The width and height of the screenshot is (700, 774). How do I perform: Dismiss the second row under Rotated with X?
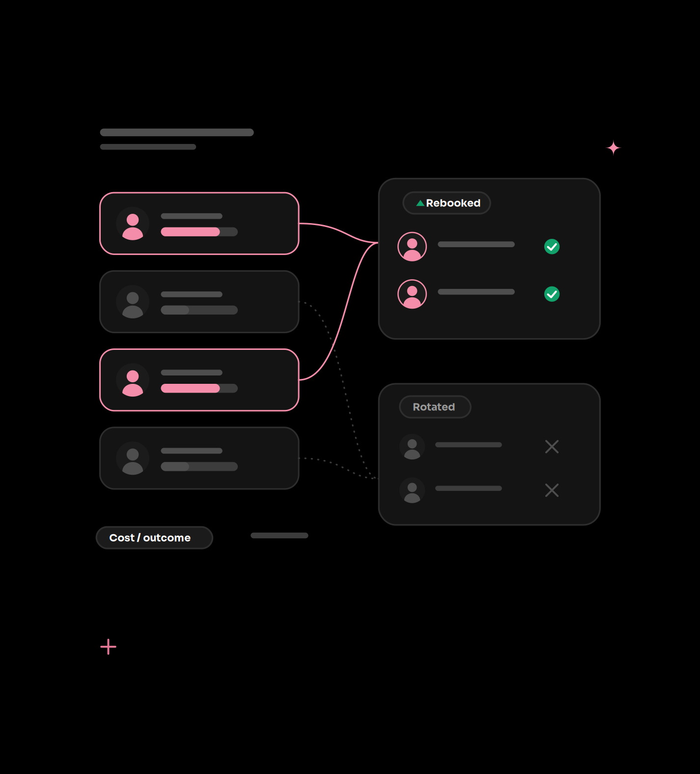point(552,490)
